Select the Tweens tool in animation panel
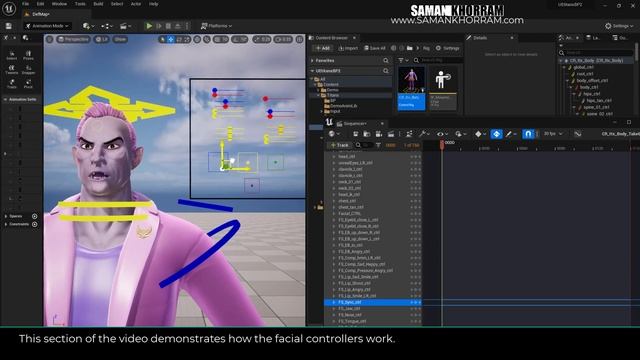Screen dimensions: 640x360 tap(12, 70)
